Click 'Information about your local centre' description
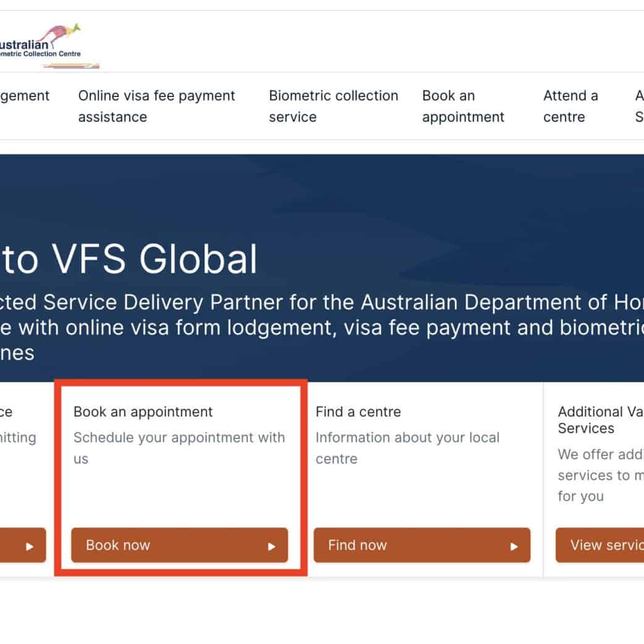The height and width of the screenshot is (644, 644). coord(407,447)
